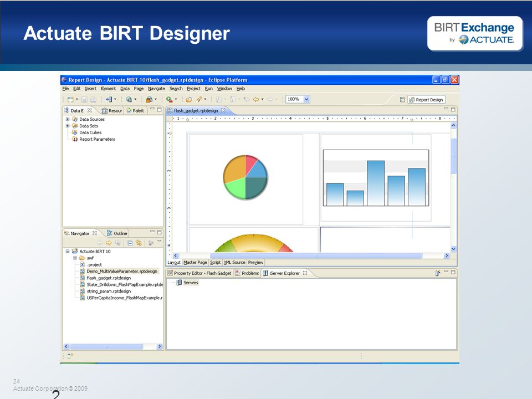532x399 pixels.
Task: Open the View Report dropdown arrow
Action: pos(135,99)
